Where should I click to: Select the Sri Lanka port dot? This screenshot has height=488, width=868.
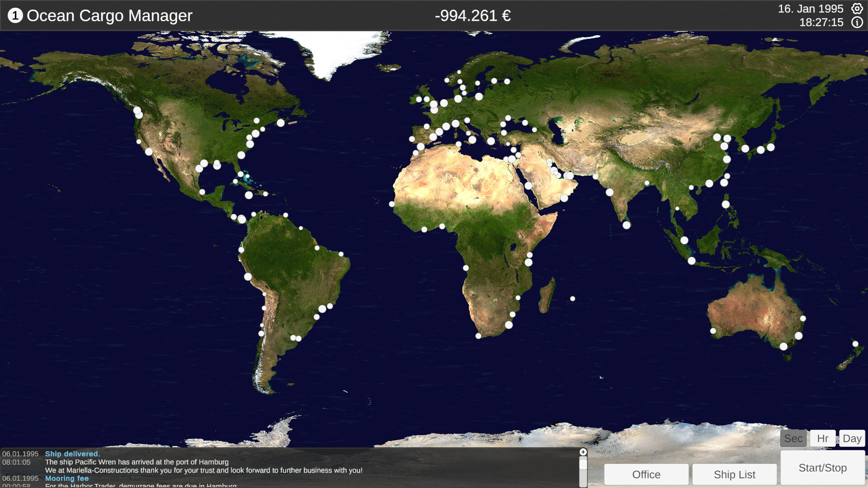(x=627, y=225)
